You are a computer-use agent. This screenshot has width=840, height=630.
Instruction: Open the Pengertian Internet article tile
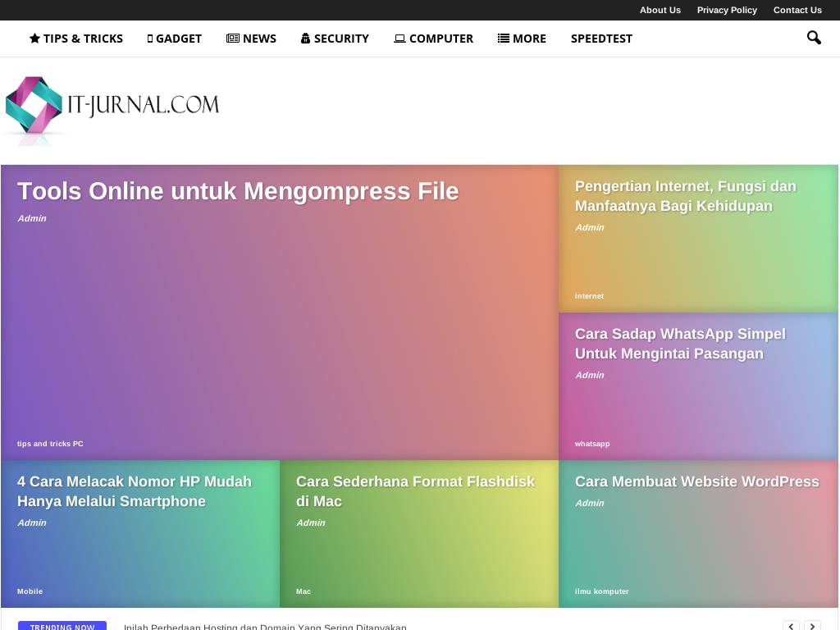685,196
